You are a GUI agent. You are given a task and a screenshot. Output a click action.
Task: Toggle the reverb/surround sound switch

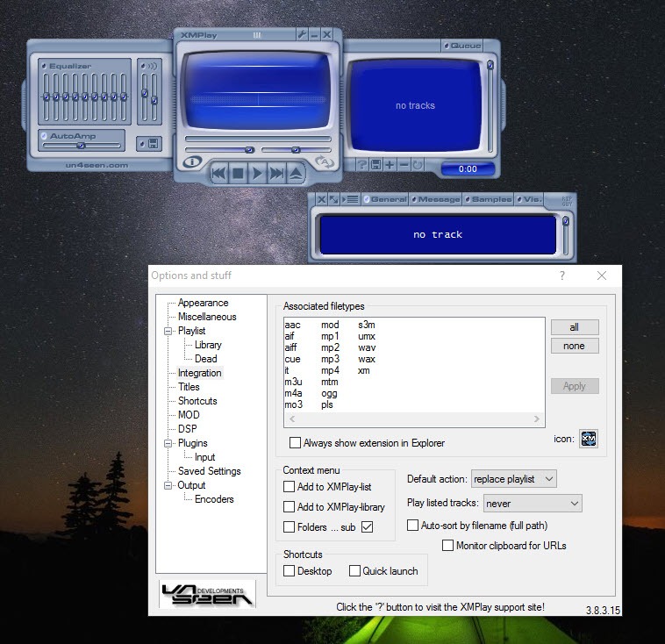(x=149, y=66)
